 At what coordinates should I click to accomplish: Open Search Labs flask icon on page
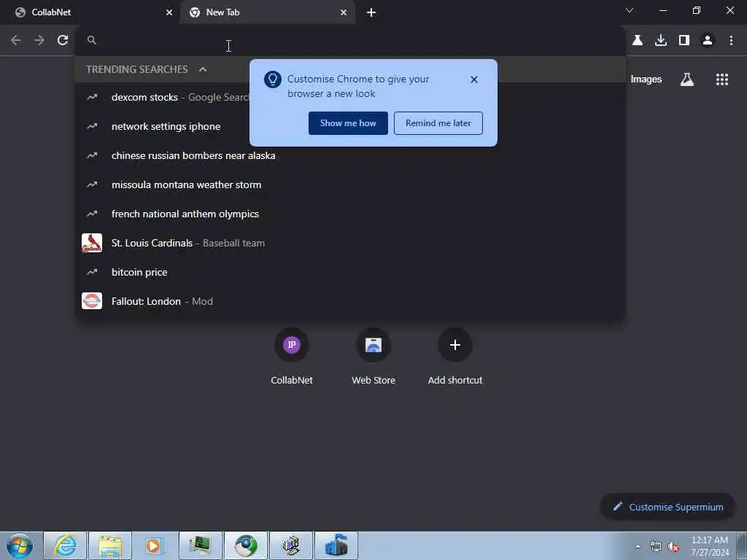[687, 79]
